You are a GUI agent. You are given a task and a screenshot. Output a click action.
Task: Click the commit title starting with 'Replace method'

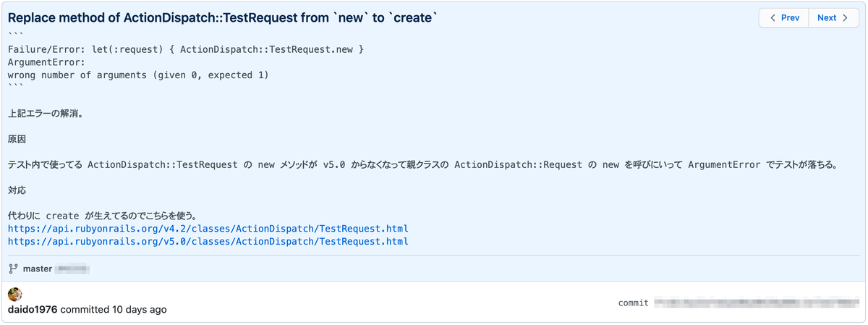223,17
